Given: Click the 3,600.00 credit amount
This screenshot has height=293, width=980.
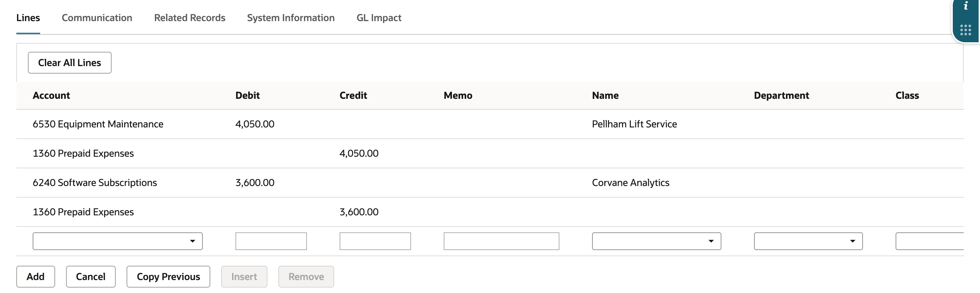Looking at the screenshot, I should coord(359,212).
